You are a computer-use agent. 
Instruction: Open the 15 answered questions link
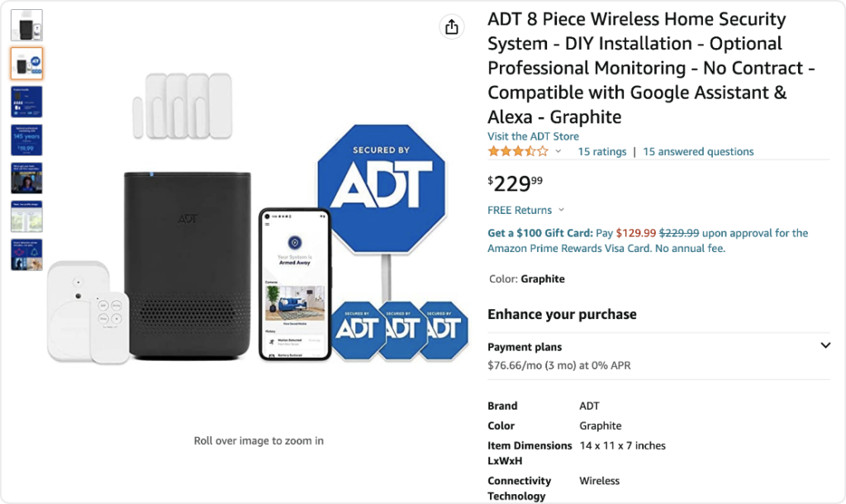(698, 151)
